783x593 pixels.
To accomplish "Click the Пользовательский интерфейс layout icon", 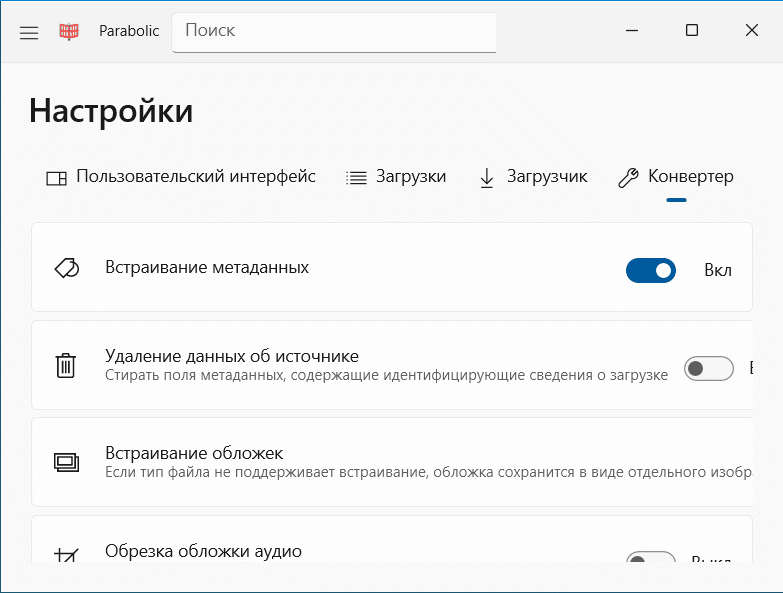I will pyautogui.click(x=57, y=178).
